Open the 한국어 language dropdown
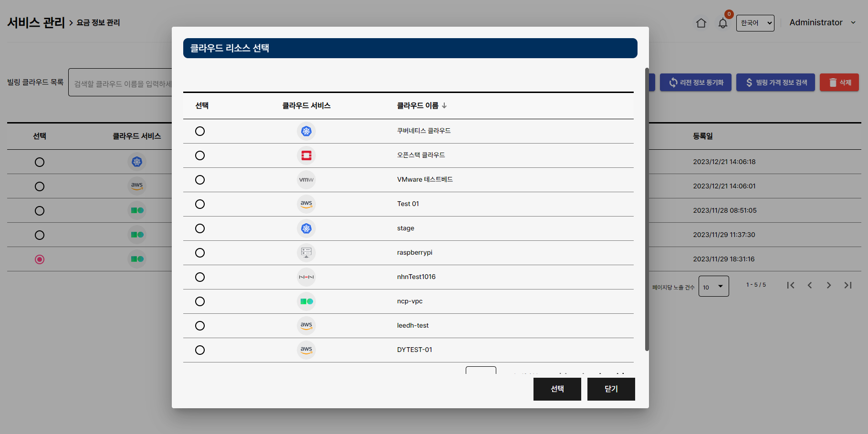This screenshot has height=434, width=868. (x=755, y=23)
